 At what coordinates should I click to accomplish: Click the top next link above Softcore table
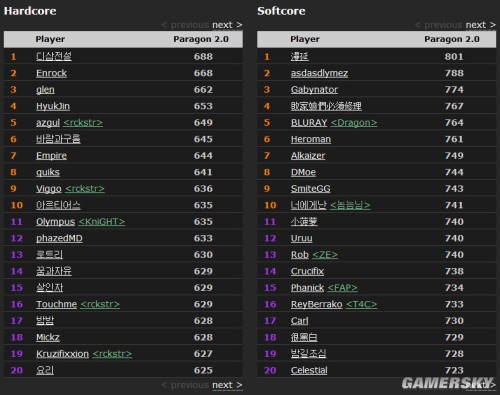click(x=480, y=25)
